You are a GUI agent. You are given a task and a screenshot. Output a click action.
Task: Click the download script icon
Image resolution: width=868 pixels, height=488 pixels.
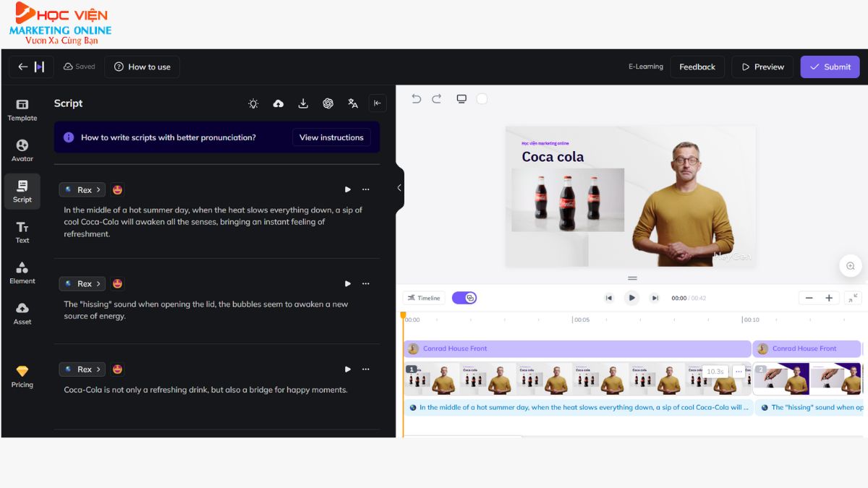point(303,103)
